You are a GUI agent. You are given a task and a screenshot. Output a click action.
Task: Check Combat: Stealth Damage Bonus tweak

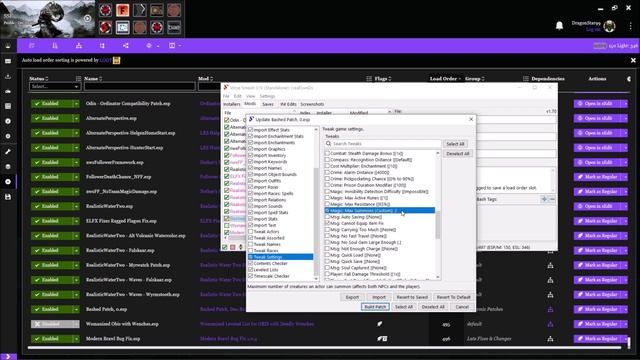coord(327,153)
